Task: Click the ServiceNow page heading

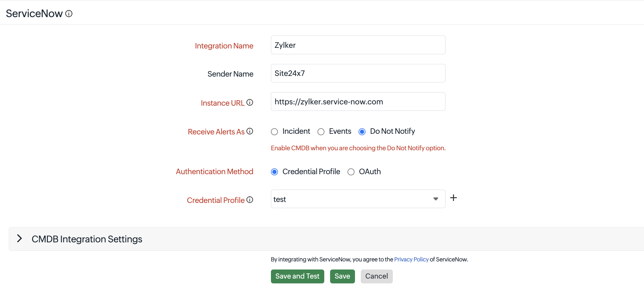Action: click(x=34, y=14)
